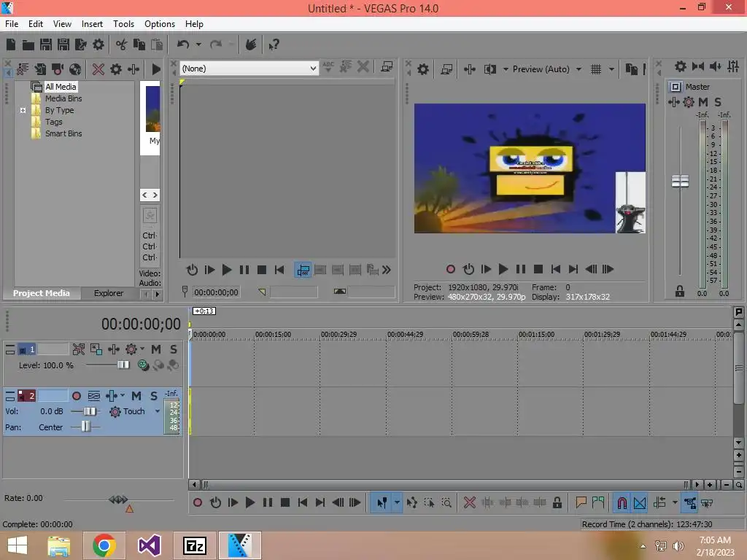
Task: Open Normal Edit tool dropdown arrow
Action: coord(396,502)
